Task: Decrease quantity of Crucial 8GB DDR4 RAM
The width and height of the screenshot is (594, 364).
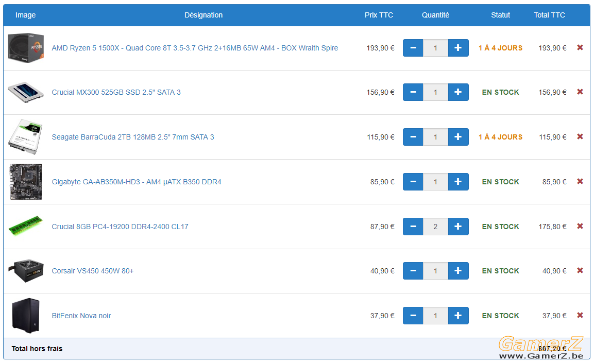Action: 413,227
